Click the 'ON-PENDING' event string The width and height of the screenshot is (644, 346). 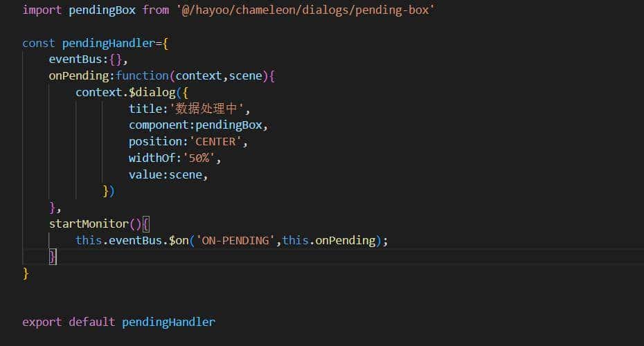[232, 240]
